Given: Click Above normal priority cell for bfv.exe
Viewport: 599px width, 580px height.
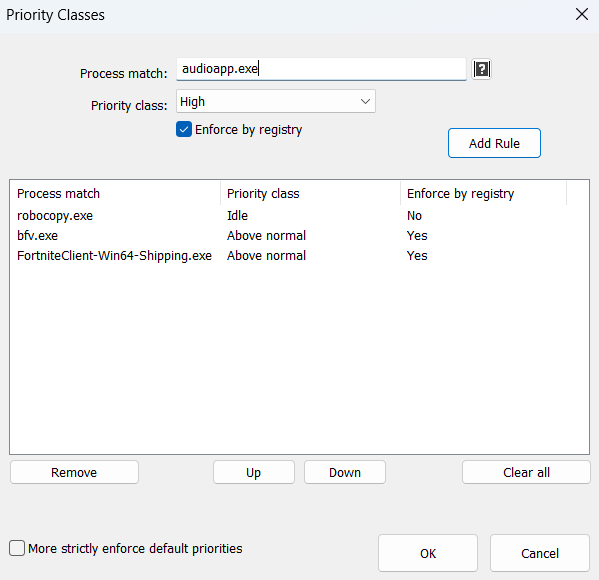Looking at the screenshot, I should point(266,235).
